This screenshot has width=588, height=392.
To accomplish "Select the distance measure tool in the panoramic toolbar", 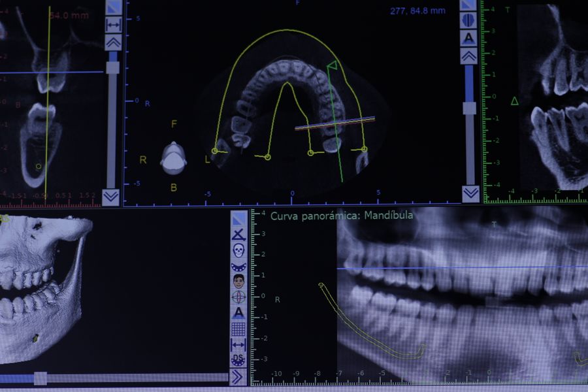I will coord(238,344).
